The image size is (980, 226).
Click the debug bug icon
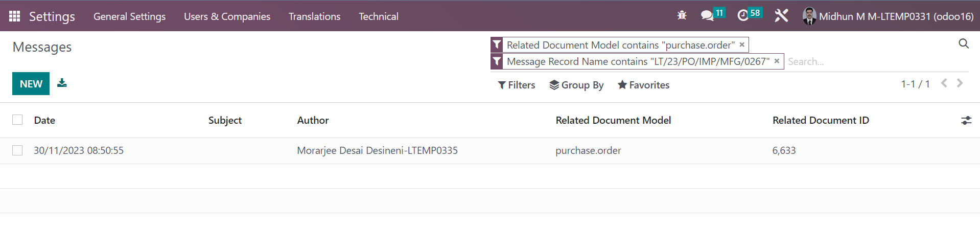click(682, 15)
